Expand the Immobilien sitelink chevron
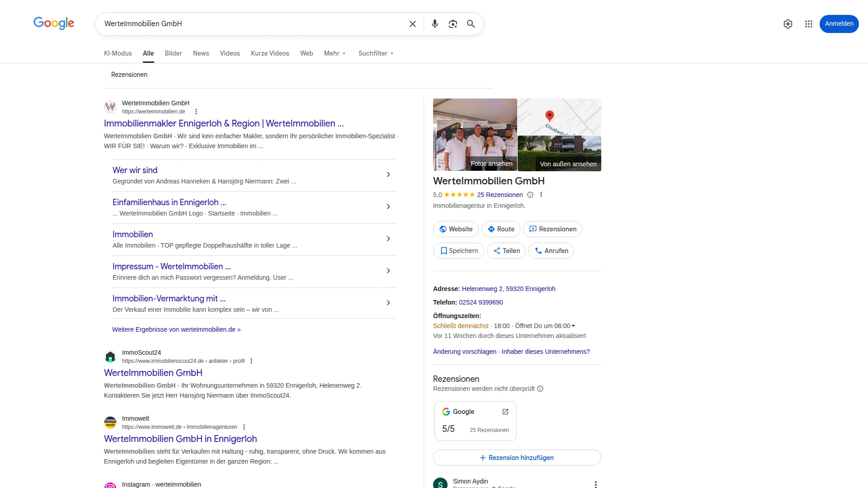This screenshot has width=868, height=488. click(x=388, y=239)
